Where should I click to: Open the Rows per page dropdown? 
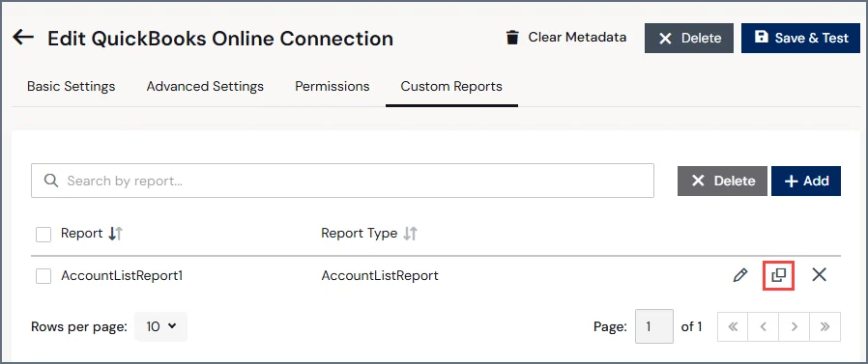pyautogui.click(x=161, y=327)
